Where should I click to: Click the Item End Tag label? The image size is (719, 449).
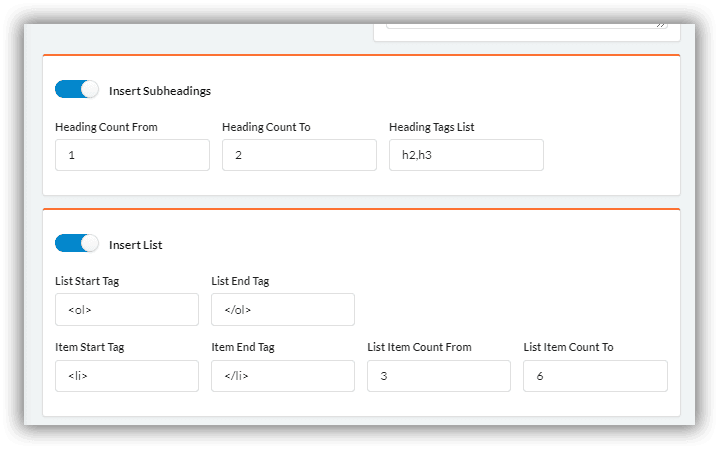point(243,347)
